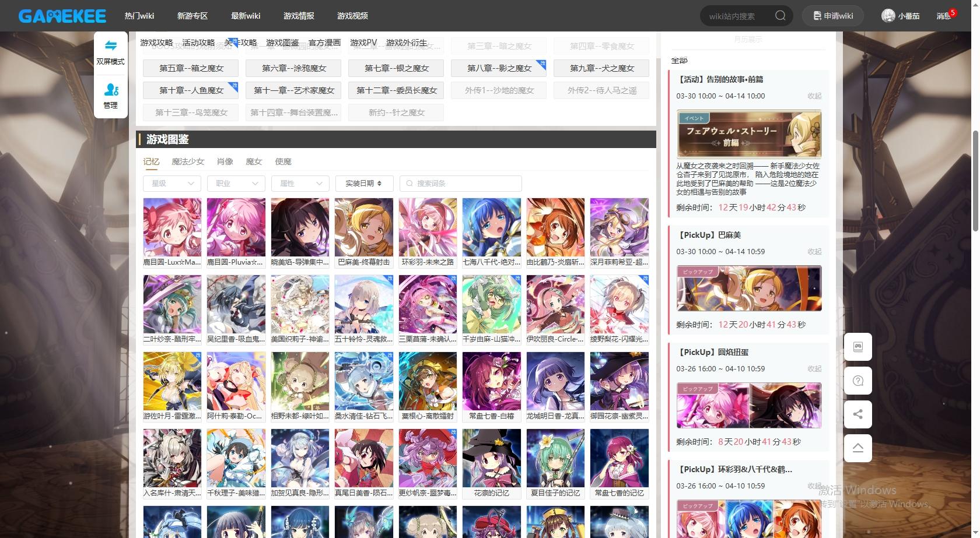Click the GAMEKEE logo
The height and width of the screenshot is (538, 980).
click(62, 16)
